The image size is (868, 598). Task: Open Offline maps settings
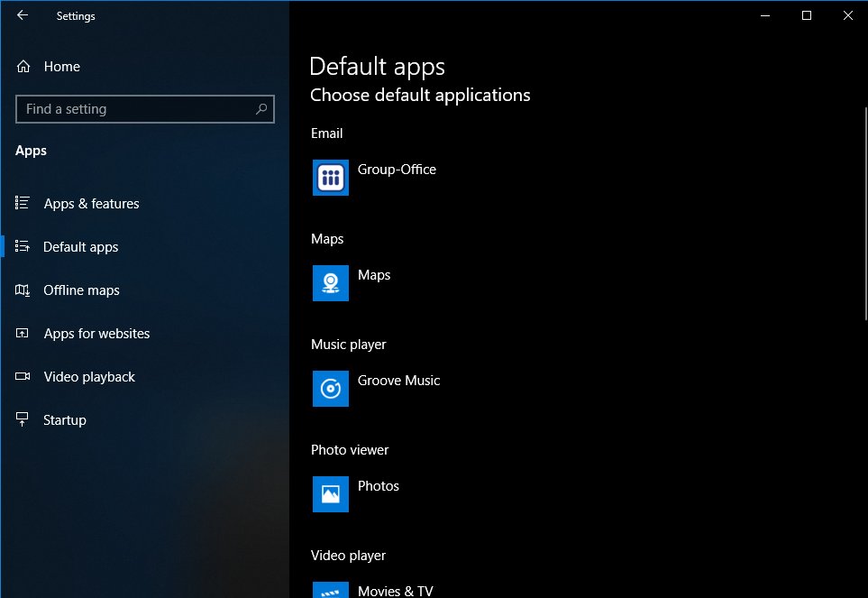coord(81,290)
